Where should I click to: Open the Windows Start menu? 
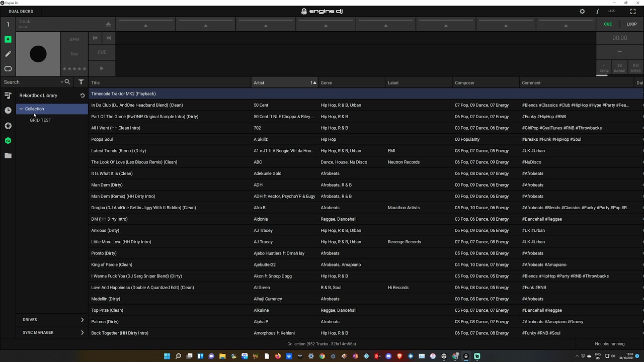[x=167, y=356]
